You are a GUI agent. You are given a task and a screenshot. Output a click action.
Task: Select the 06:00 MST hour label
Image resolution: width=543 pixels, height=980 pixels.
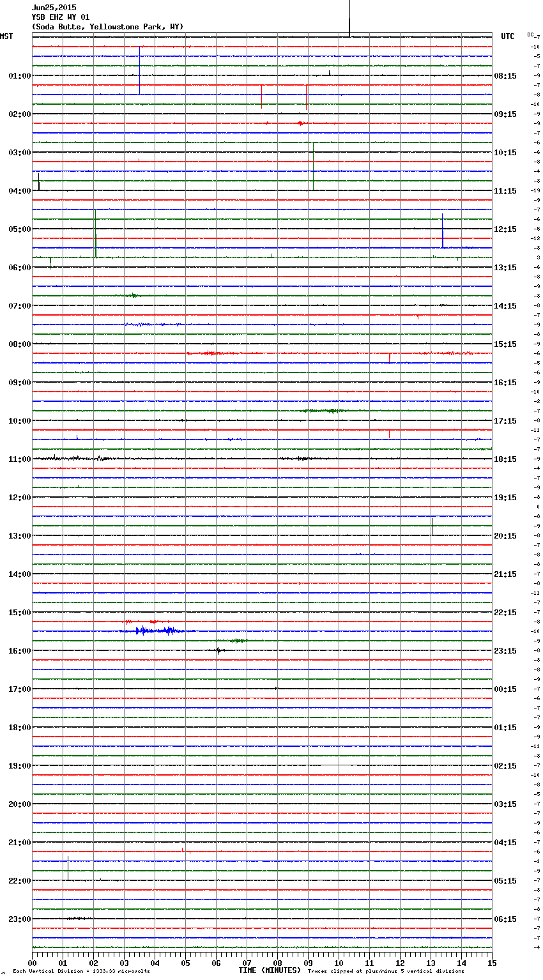20,268
